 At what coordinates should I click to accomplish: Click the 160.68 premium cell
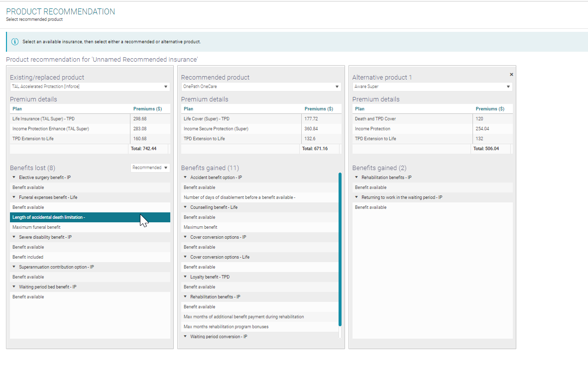[150, 139]
